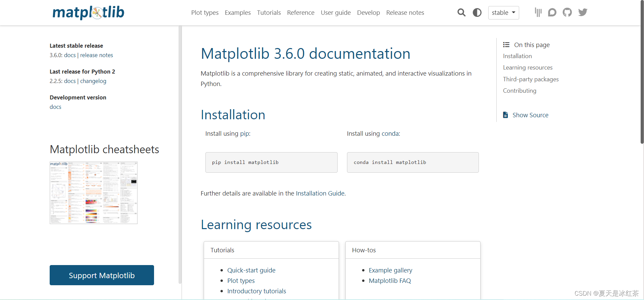
Task: Click the Matplotlib cheatsheets heading
Action: click(x=104, y=149)
